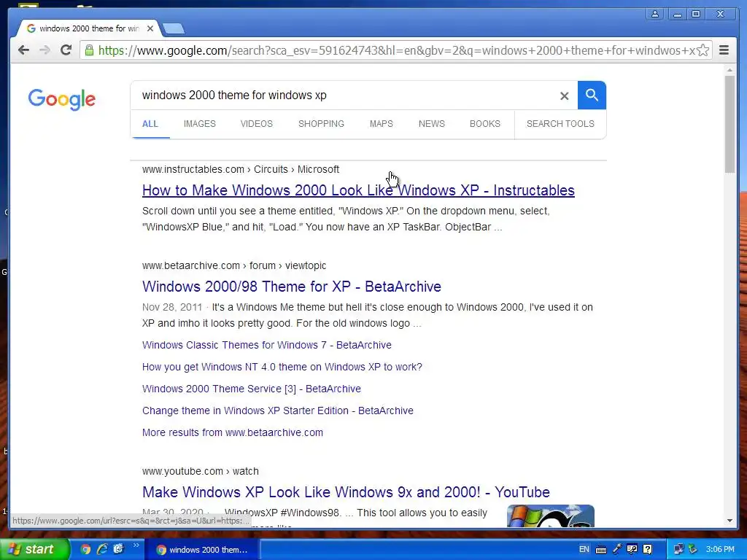Click the Chrome taskbar button 'windows 2000 them...'
This screenshot has height=560, width=747.
coord(201,550)
